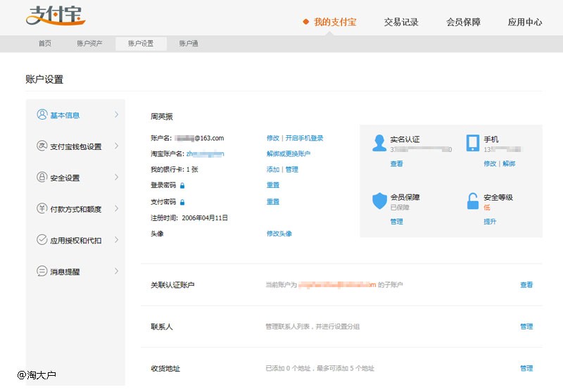Screen dimensions: 563x392
Task: Click 管理 under the 会员保障 card
Action: pos(396,222)
